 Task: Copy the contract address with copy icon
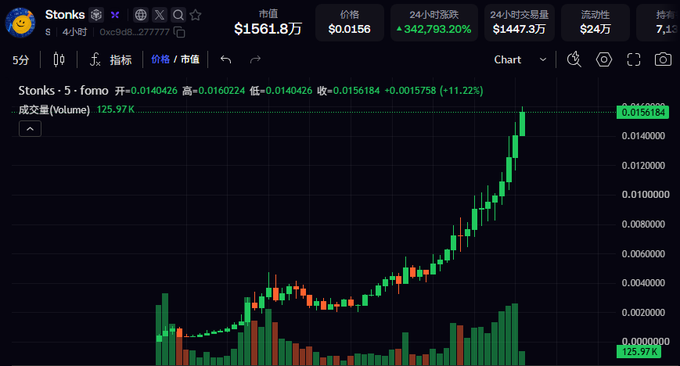point(179,32)
